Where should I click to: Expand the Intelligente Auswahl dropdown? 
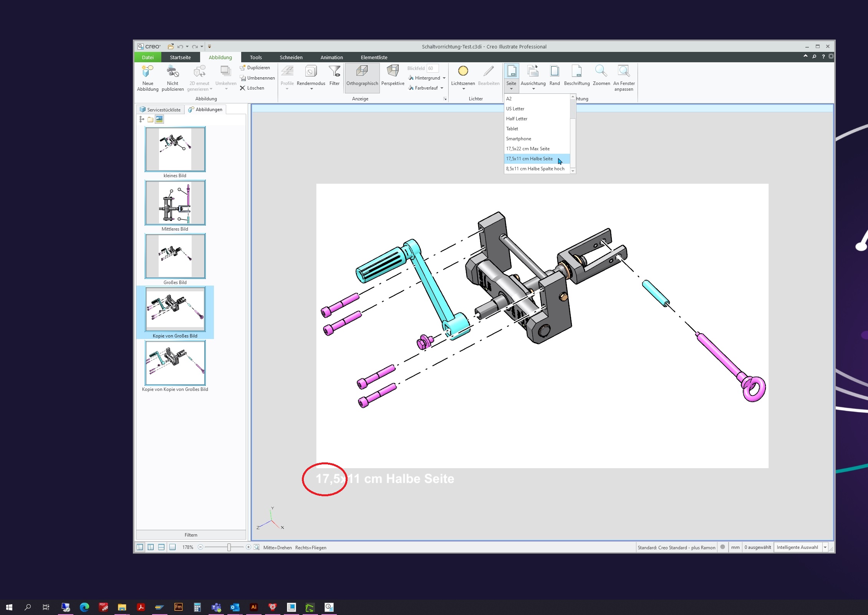[825, 547]
